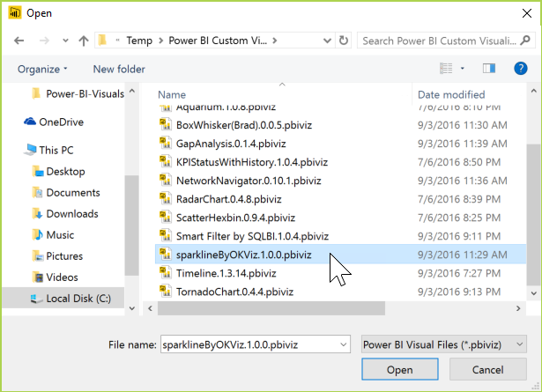The image size is (542, 392).
Task: Select the NetworkNavigator.0.10.1.pbiviz file icon
Action: 165,180
